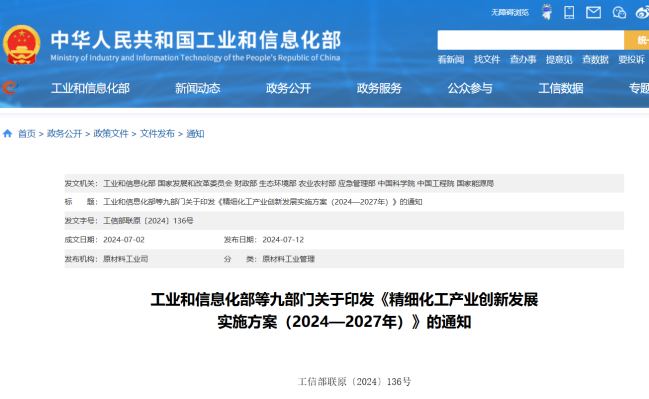Click the 无障碍浏览 accessibility link

pyautogui.click(x=510, y=13)
